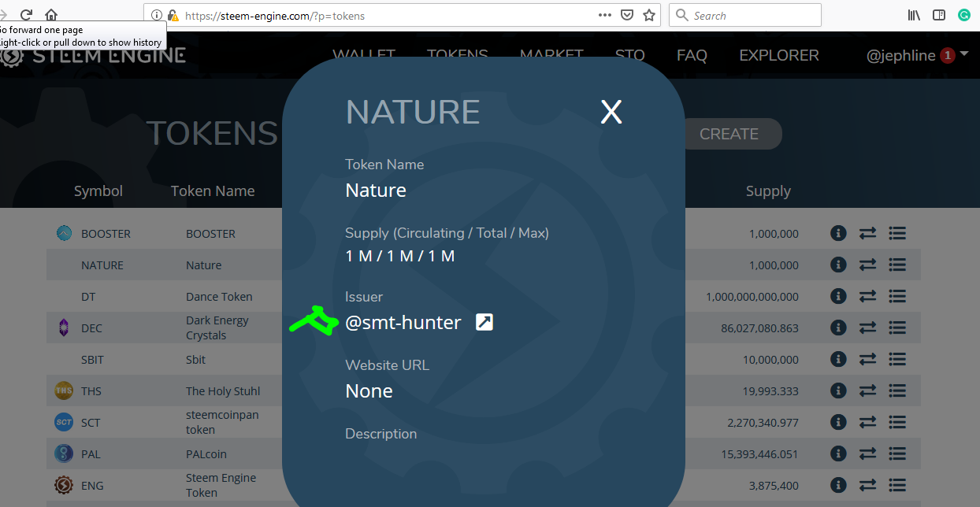980x507 pixels.
Task: Click the ENG token logo
Action: 64,485
